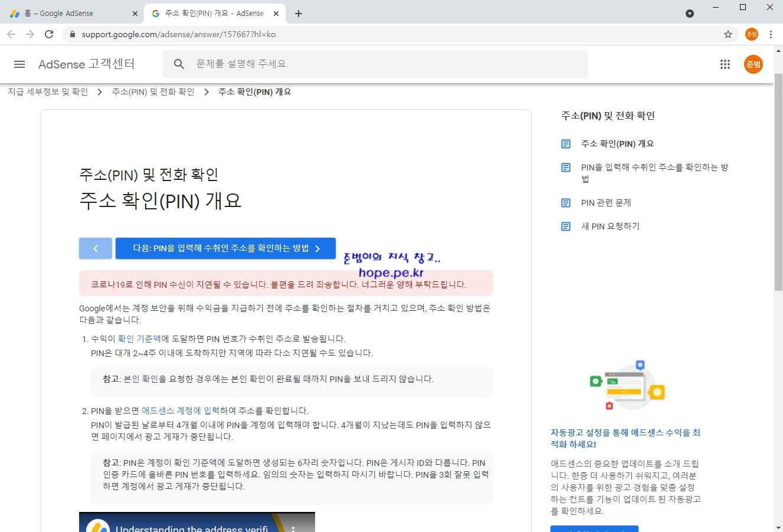Open sidebar link 새 PIN 요청하기
Screen dimensions: 783x532
click(x=610, y=226)
